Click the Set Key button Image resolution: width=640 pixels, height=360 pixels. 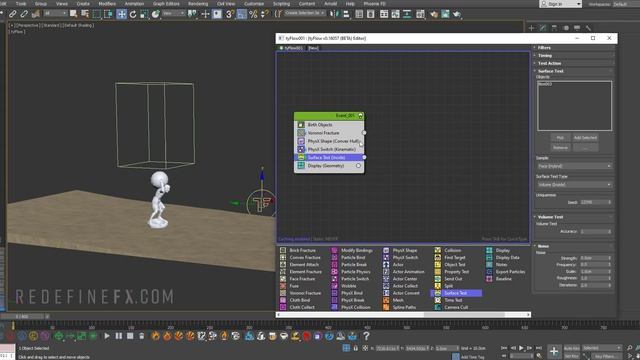tap(571, 356)
